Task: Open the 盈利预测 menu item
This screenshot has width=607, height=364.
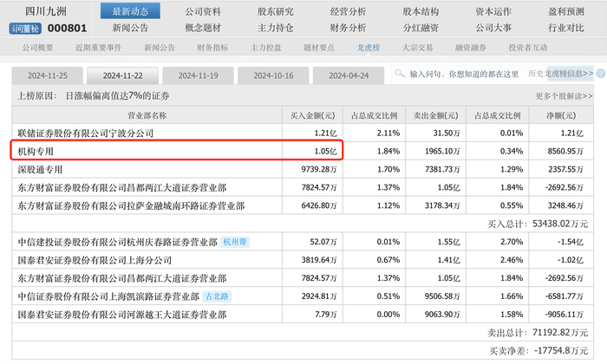Action: click(x=566, y=11)
